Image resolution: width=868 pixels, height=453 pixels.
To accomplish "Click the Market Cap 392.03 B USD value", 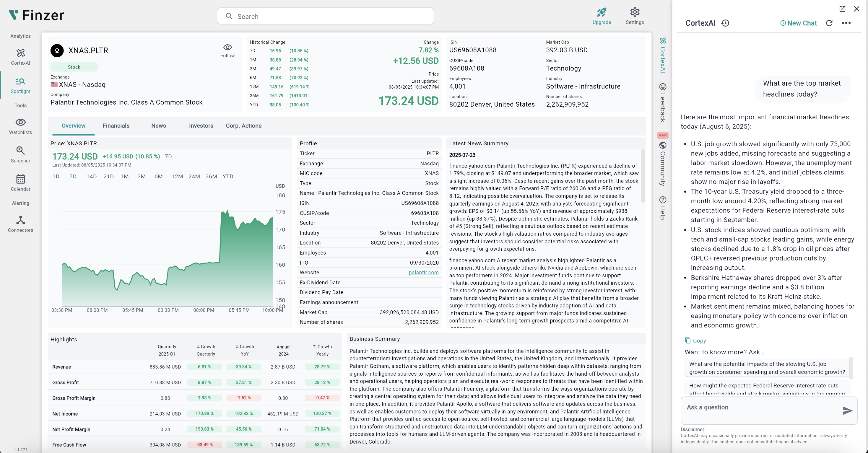I will [567, 50].
